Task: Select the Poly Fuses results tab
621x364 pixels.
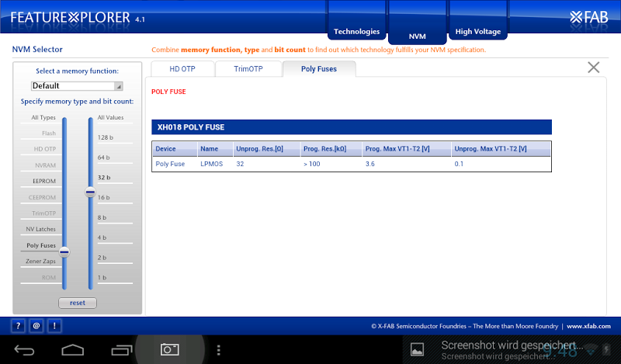Action: tap(319, 69)
